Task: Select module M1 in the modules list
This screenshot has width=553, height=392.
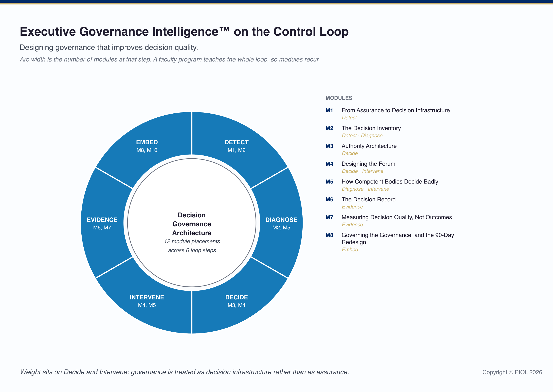Action: [x=388, y=114]
